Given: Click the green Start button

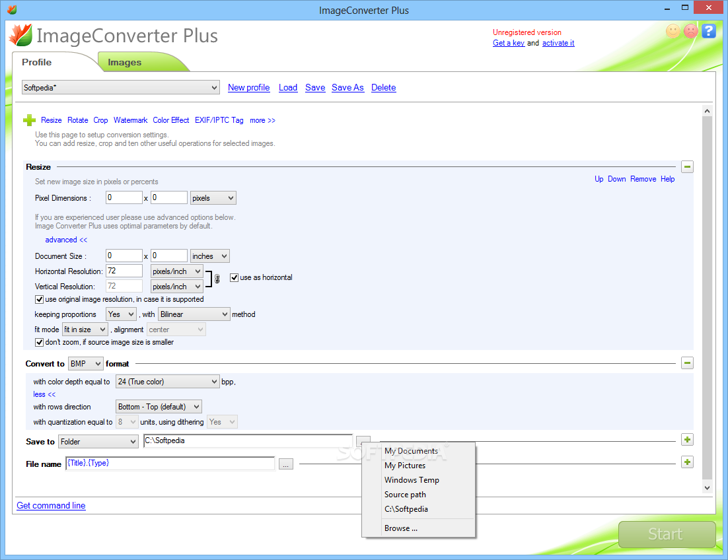Looking at the screenshot, I should [x=667, y=534].
